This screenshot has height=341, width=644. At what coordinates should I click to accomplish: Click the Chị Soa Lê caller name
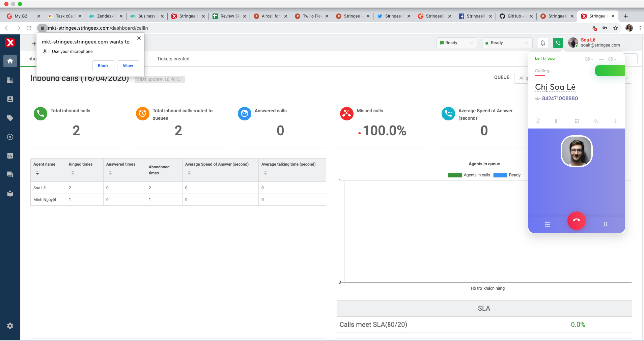click(555, 87)
